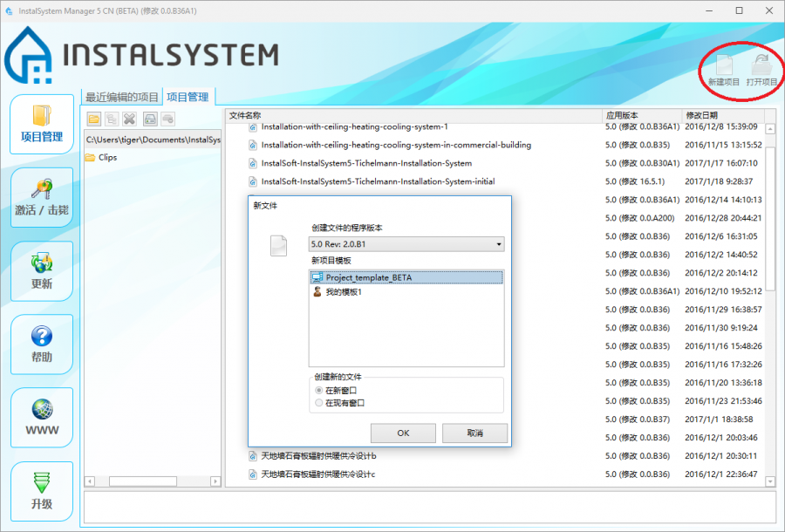Click the delete X icon in folder toolbar
The image size is (785, 532).
tap(130, 119)
